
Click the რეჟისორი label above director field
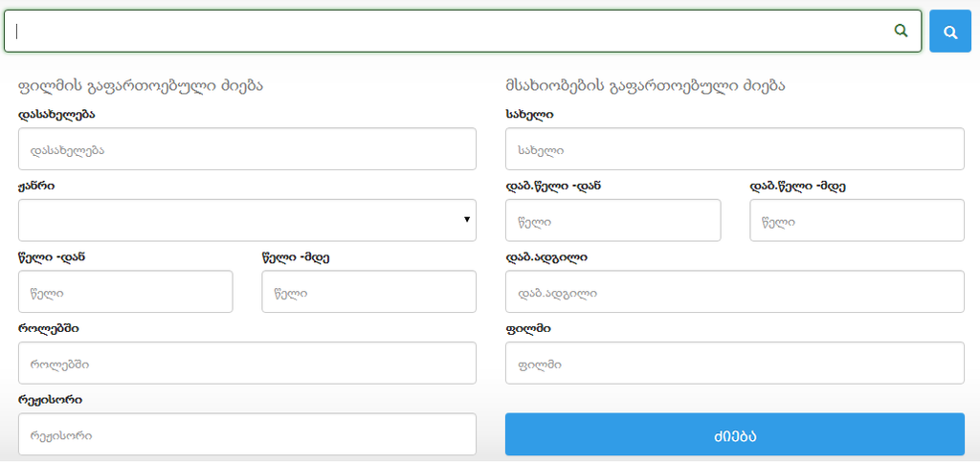click(50, 400)
